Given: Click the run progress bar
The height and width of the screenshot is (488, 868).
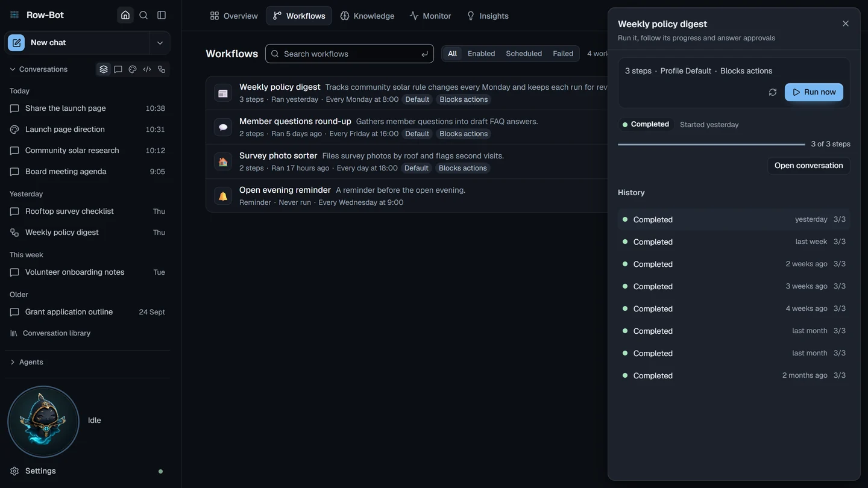Looking at the screenshot, I should point(711,145).
